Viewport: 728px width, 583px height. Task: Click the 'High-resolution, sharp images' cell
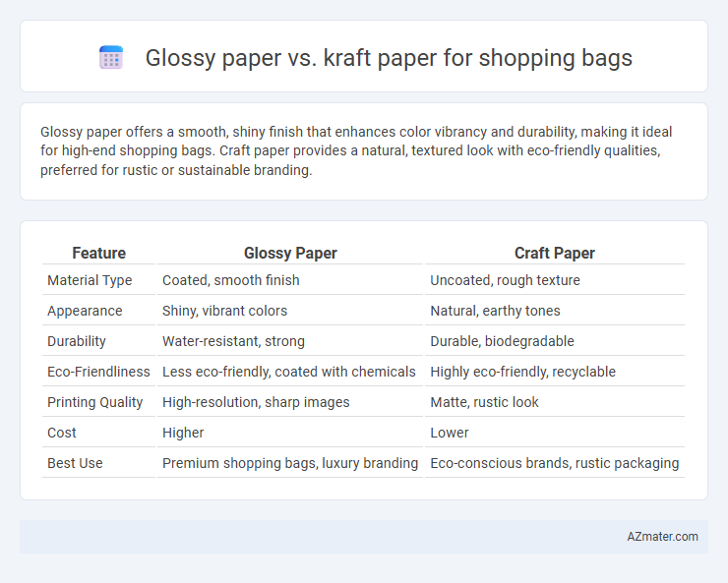tap(290, 402)
